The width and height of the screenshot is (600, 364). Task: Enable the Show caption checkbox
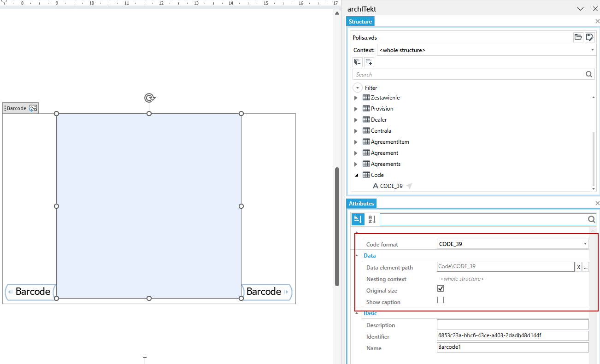click(x=441, y=300)
